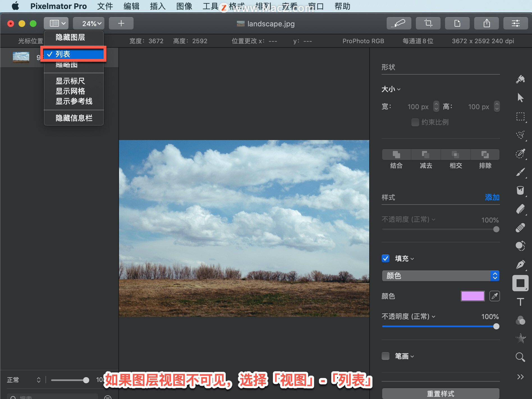Toggle the 填充 fill checkbox
This screenshot has height=399, width=532.
coord(386,258)
